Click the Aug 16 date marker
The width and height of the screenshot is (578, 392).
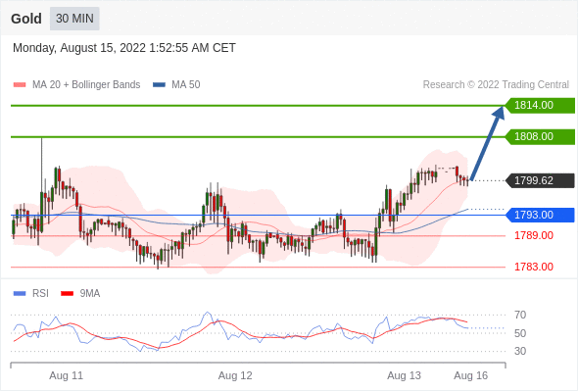pos(471,375)
